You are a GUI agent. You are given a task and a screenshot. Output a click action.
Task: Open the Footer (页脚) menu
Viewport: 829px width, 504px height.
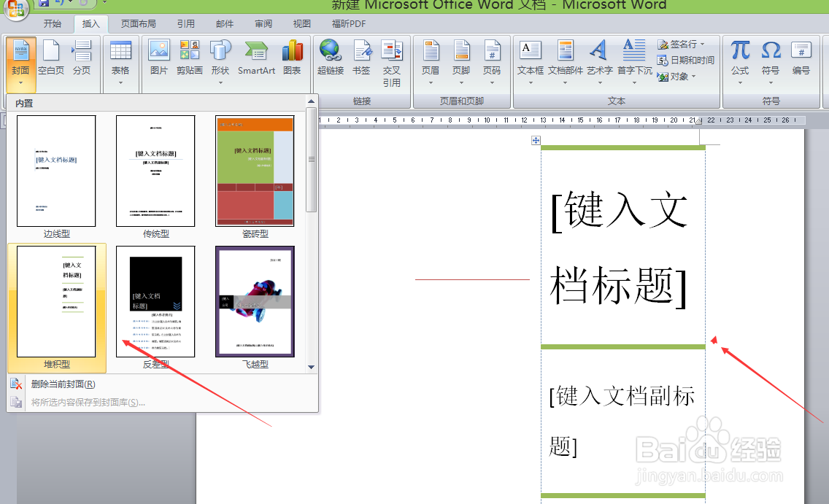pyautogui.click(x=461, y=62)
